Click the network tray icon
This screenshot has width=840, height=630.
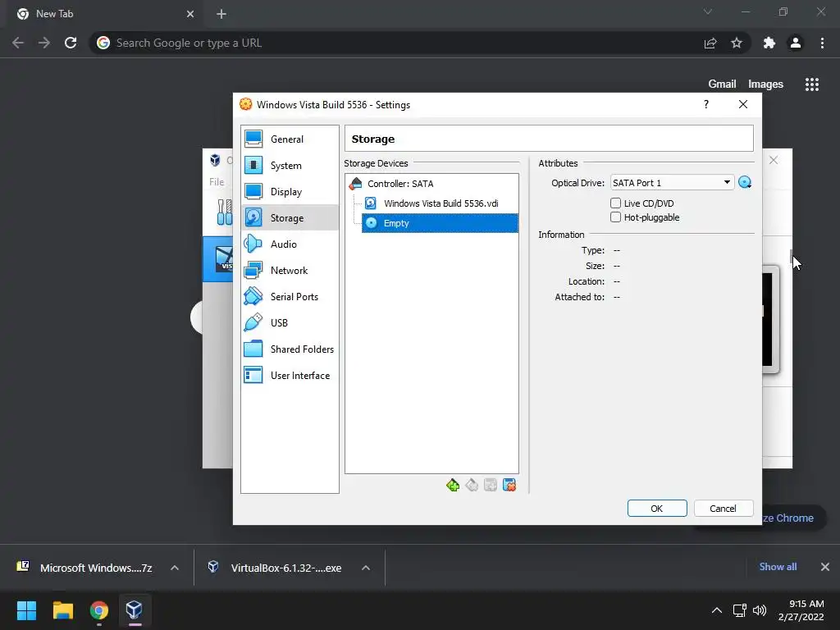pyautogui.click(x=740, y=610)
